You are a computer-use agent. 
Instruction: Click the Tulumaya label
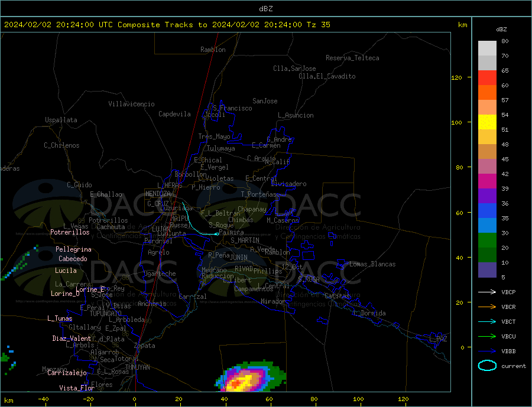coord(221,148)
